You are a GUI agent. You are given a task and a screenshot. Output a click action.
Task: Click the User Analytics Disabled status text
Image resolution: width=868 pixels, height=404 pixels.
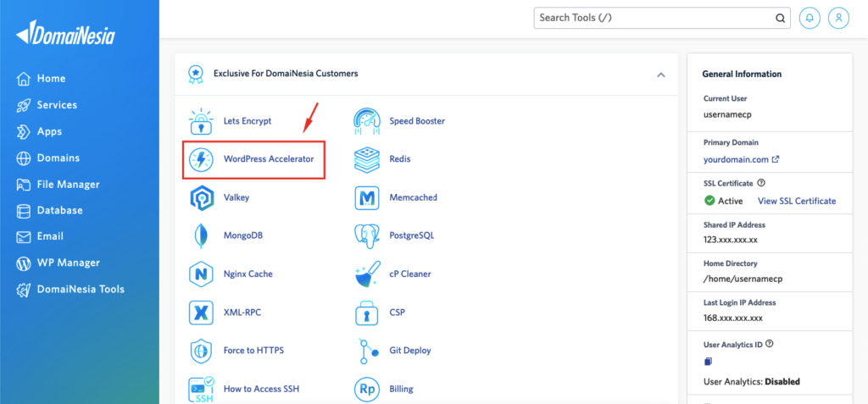752,381
